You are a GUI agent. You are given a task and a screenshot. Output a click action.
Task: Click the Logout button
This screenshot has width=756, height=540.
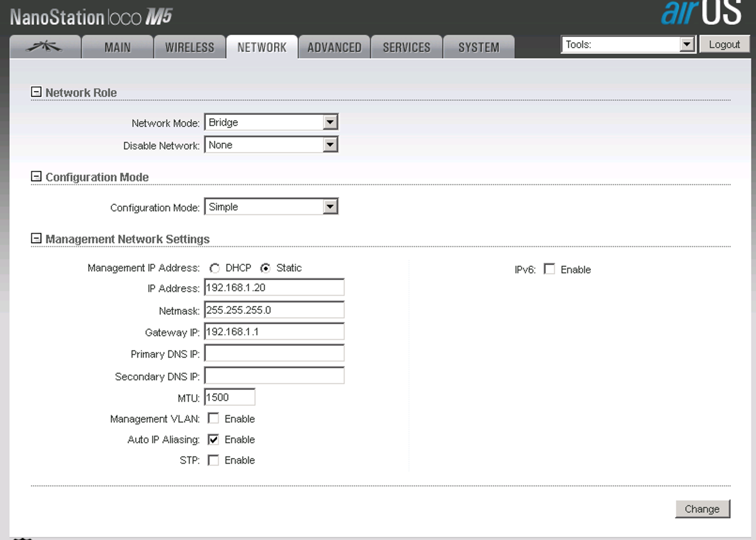pyautogui.click(x=725, y=45)
